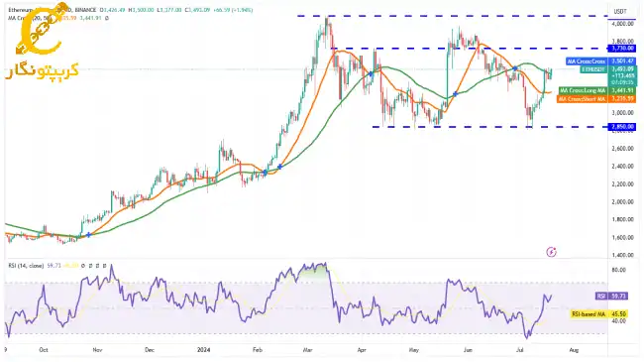
Task: Select the MA Cross:Long MA label
Action: tap(583, 90)
